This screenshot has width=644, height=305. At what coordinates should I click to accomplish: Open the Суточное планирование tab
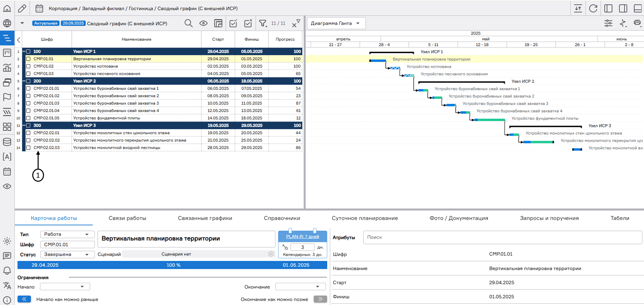(x=364, y=218)
